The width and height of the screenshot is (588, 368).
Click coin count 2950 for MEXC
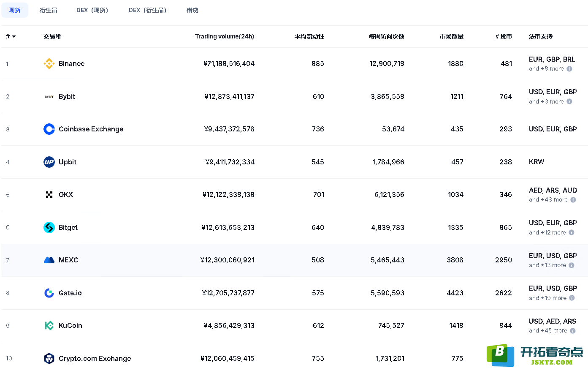pyautogui.click(x=504, y=260)
